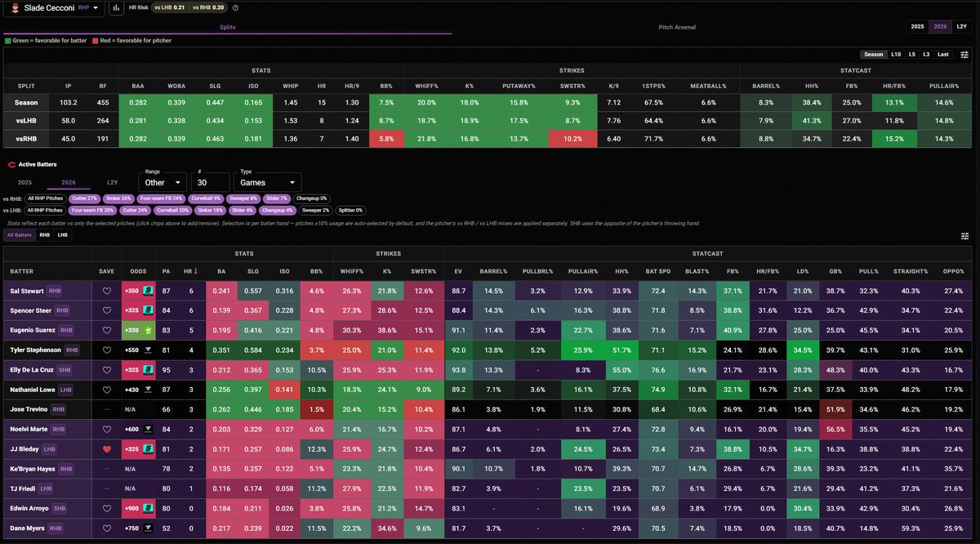Click sportsbook logo in Noelvi Marte's odds
The image size is (980, 544).
tap(149, 429)
